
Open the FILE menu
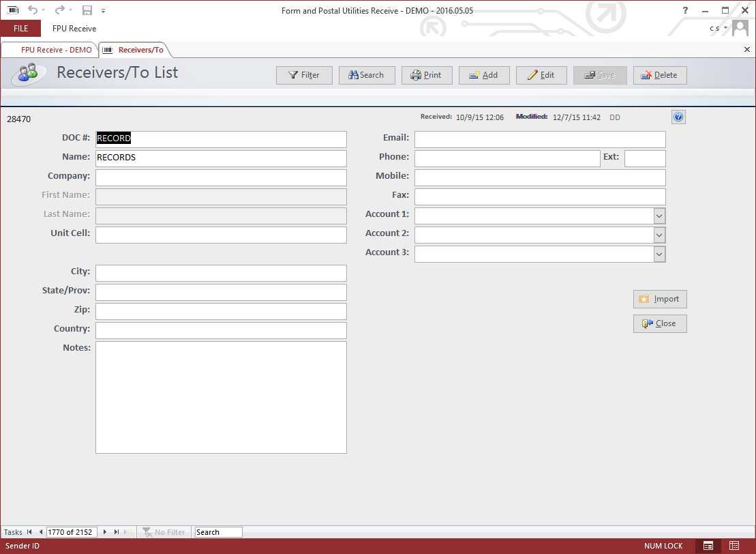point(20,29)
